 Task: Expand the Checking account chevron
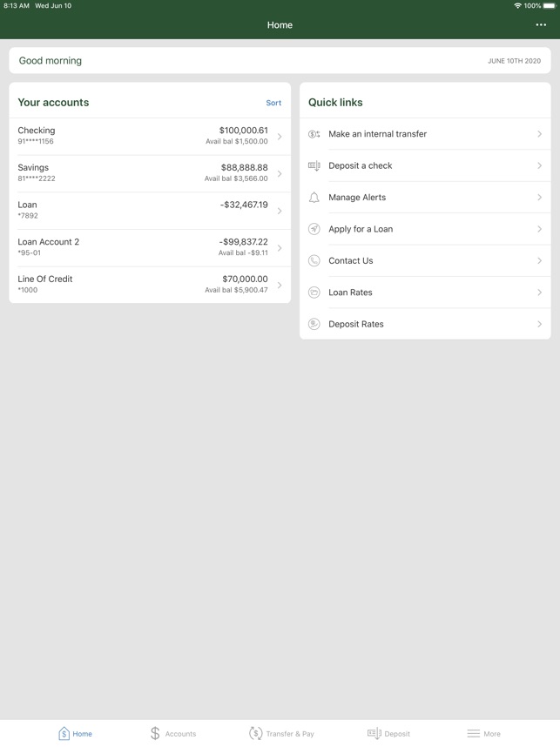[x=280, y=137]
